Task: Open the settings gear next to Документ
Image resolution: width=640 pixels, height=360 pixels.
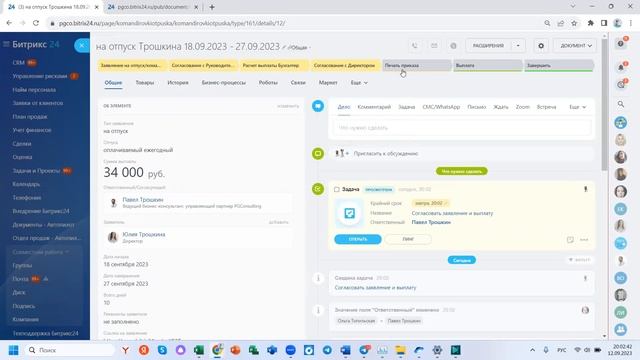Action: coord(541,46)
